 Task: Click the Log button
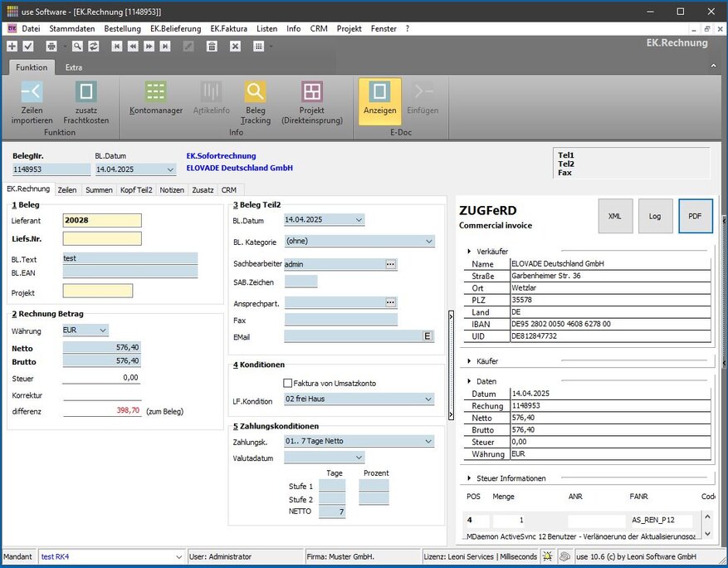click(655, 216)
